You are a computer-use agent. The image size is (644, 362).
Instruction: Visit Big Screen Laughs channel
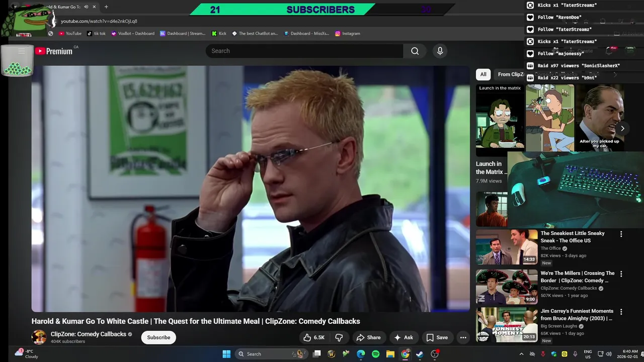click(559, 326)
